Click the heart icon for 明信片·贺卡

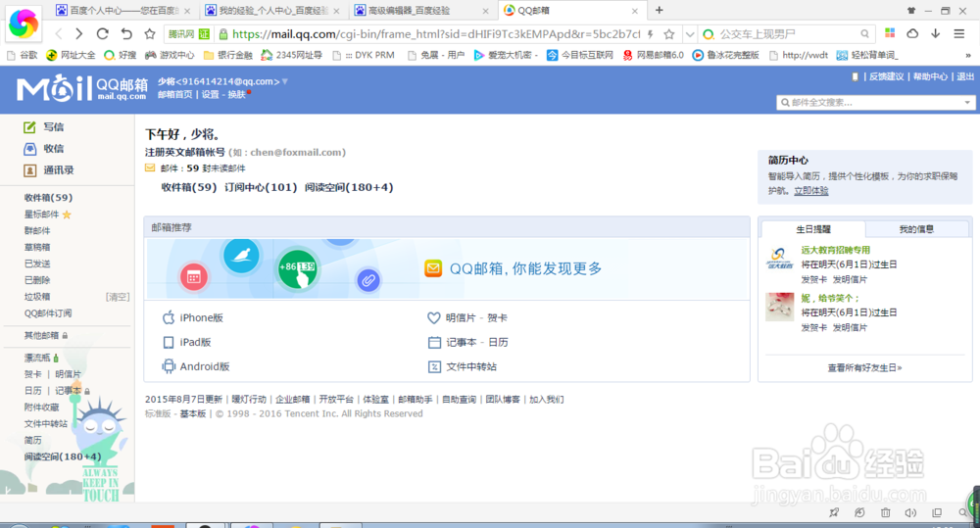pos(434,317)
